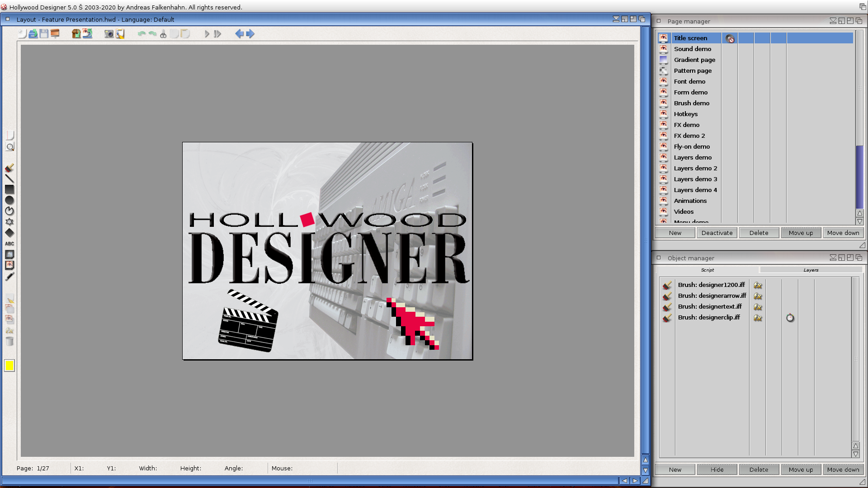Image resolution: width=868 pixels, height=488 pixels.
Task: Click Delete in Page manager
Action: [759, 233]
